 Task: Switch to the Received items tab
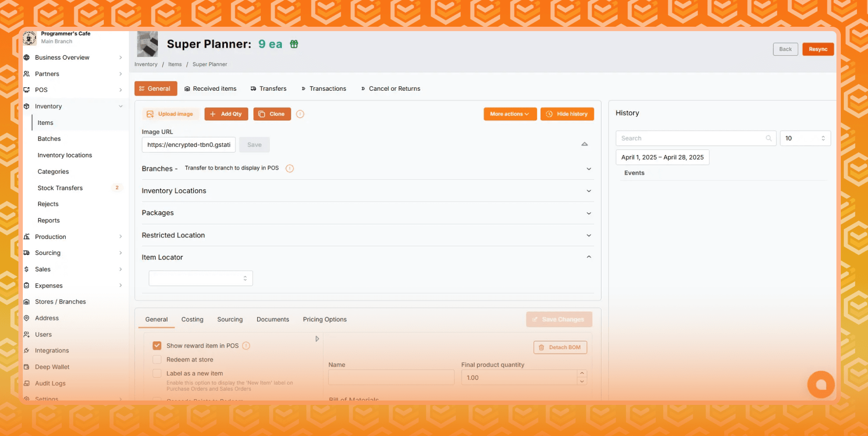click(x=210, y=89)
